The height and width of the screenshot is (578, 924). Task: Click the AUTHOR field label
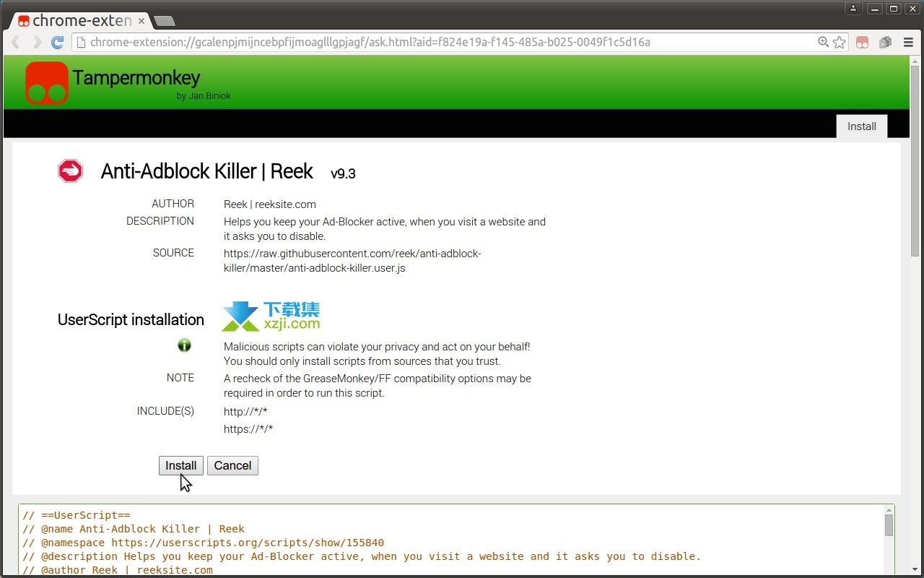click(x=173, y=204)
